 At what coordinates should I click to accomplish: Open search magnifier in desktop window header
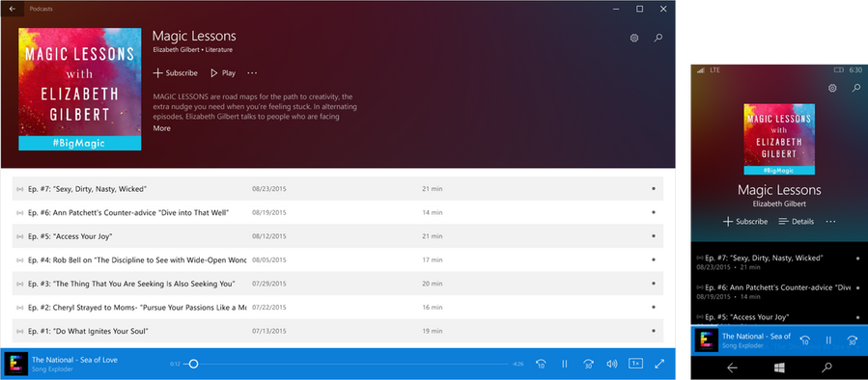click(x=658, y=39)
